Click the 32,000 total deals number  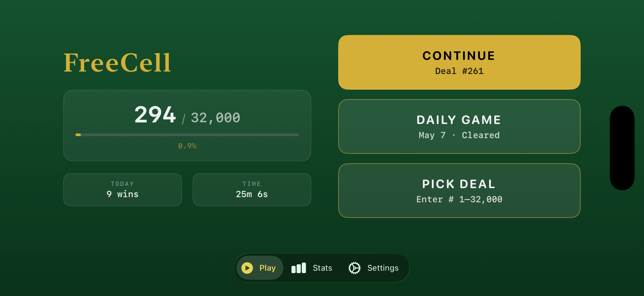(x=216, y=118)
